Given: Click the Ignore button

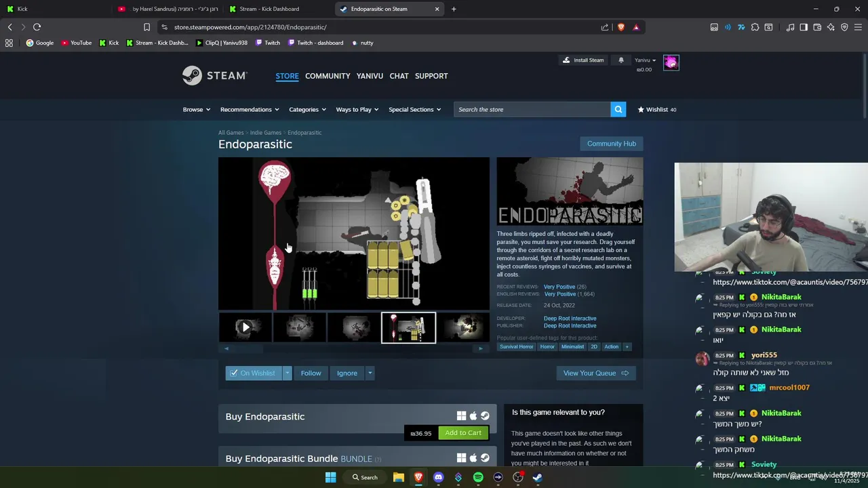Looking at the screenshot, I should 347,373.
